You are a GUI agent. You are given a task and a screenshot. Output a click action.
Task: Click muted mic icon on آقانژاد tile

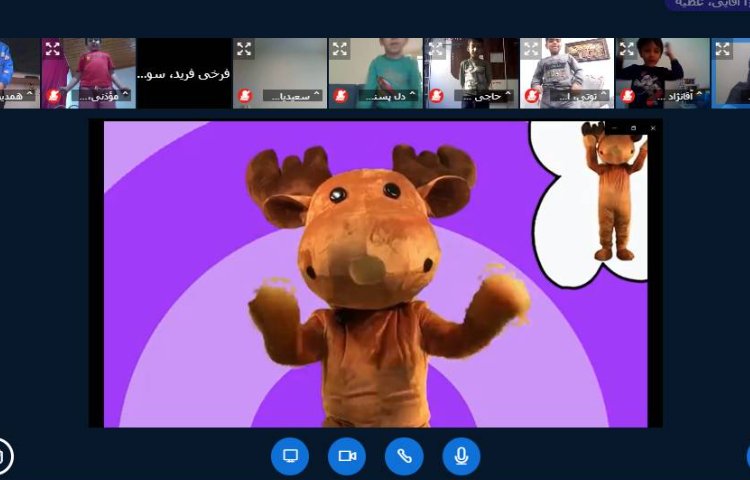(x=628, y=96)
